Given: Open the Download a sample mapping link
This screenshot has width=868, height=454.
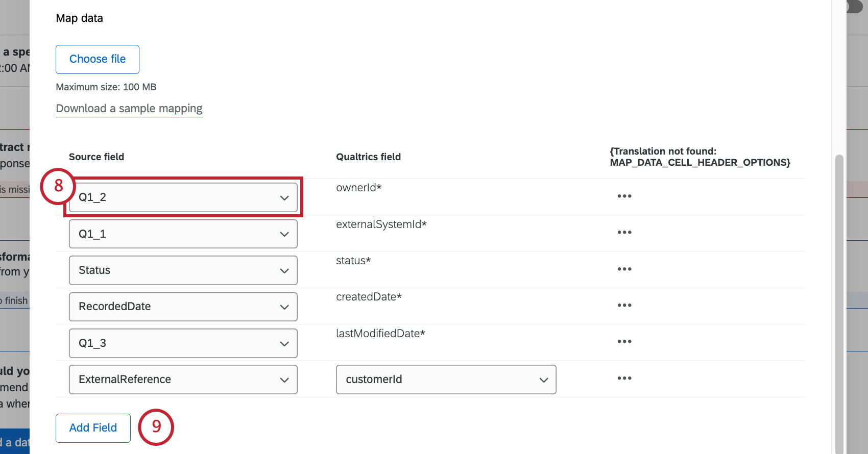Looking at the screenshot, I should (129, 109).
